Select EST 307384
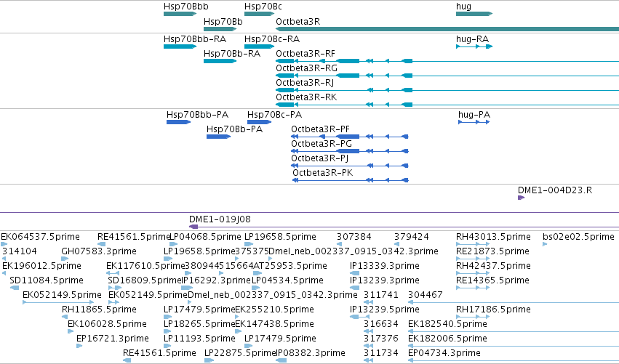Viewport: 619px width, 364px height. tap(340, 244)
